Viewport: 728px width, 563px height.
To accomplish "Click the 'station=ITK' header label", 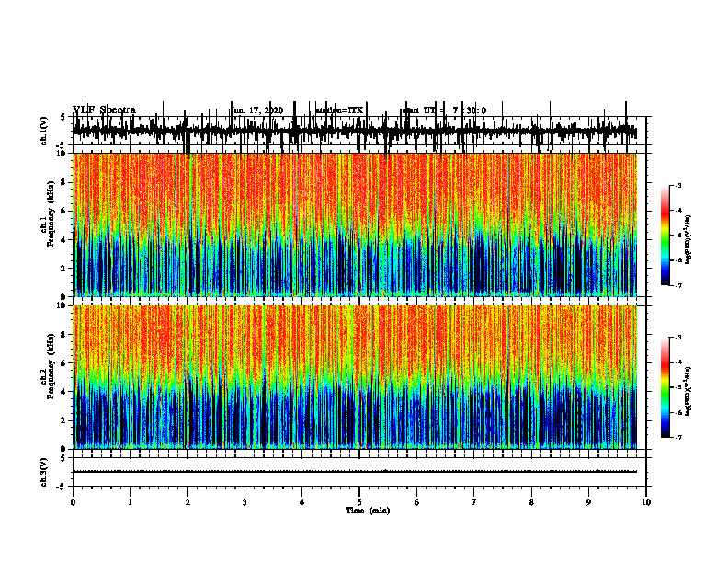I will pos(339,110).
